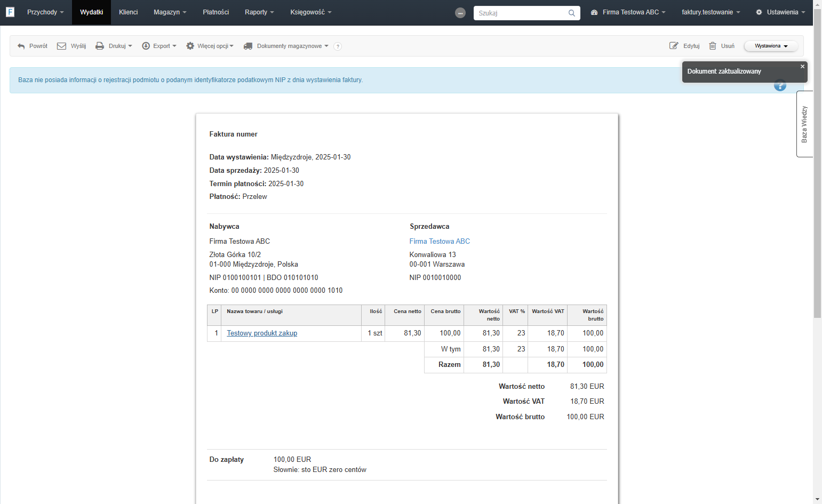This screenshot has height=504, width=822.
Task: Go to the Klienci menu item
Action: point(129,12)
